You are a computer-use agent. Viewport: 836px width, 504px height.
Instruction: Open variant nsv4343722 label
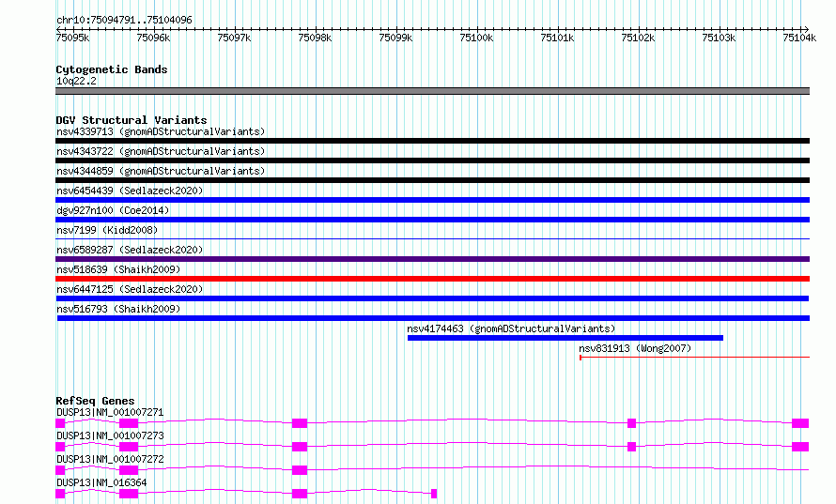point(161,151)
